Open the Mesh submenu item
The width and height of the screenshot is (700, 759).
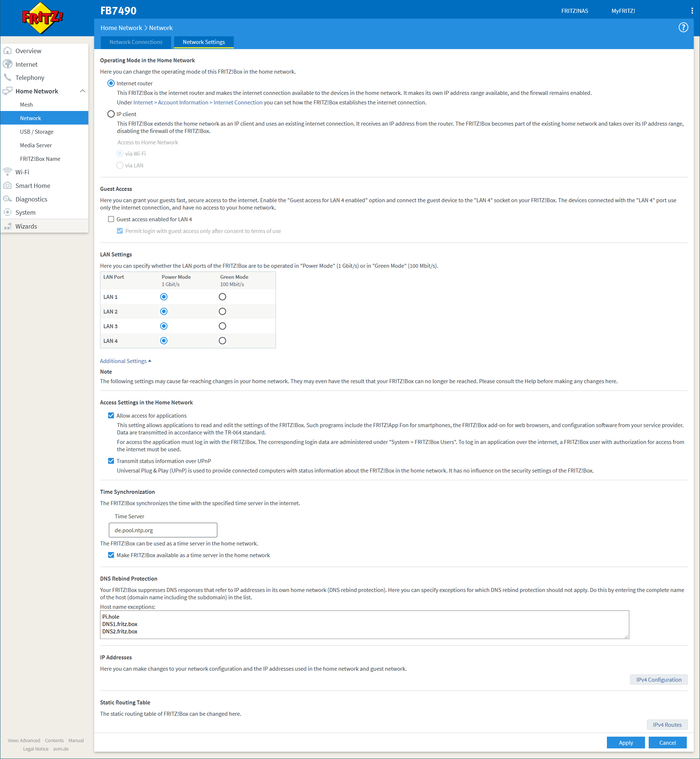(44, 104)
